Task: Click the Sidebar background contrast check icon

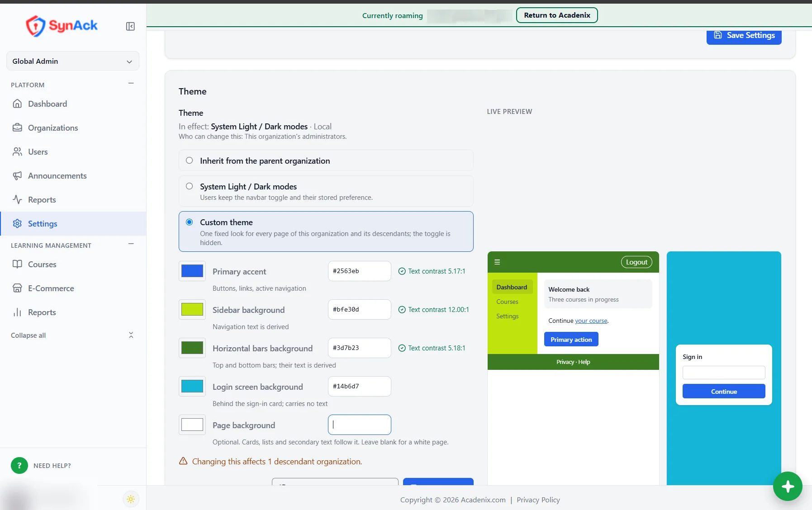Action: click(402, 310)
